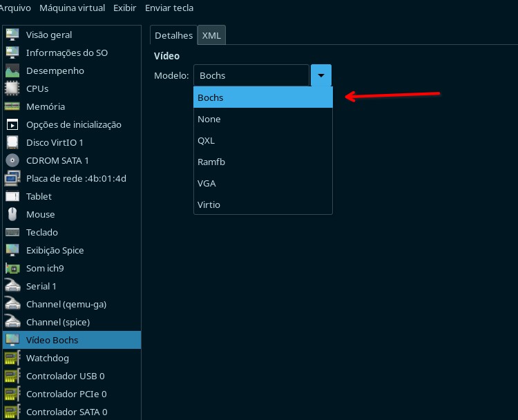The height and width of the screenshot is (420, 518).
Task: Select the Serial 1 port icon
Action: (12, 285)
